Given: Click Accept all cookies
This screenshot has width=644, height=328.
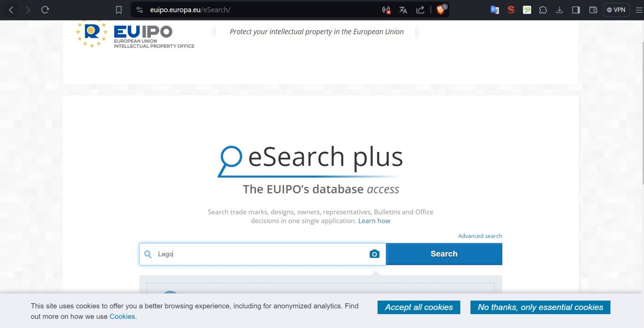Looking at the screenshot, I should click(x=419, y=307).
